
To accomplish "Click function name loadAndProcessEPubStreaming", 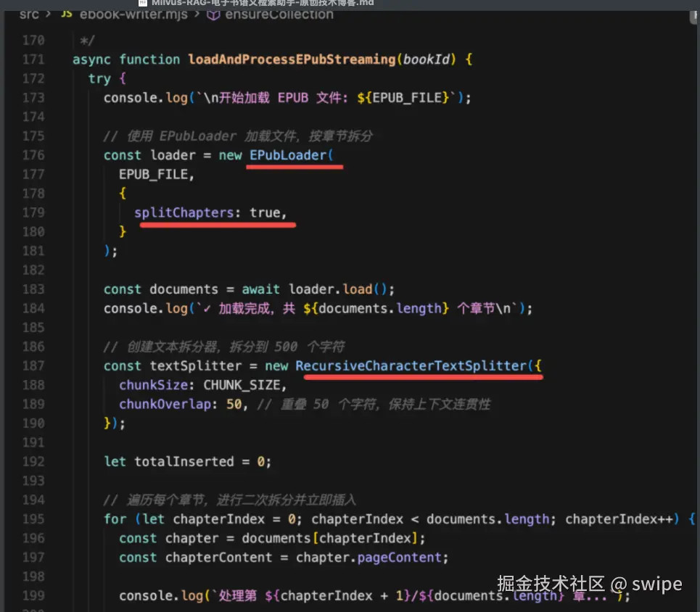I will [292, 59].
